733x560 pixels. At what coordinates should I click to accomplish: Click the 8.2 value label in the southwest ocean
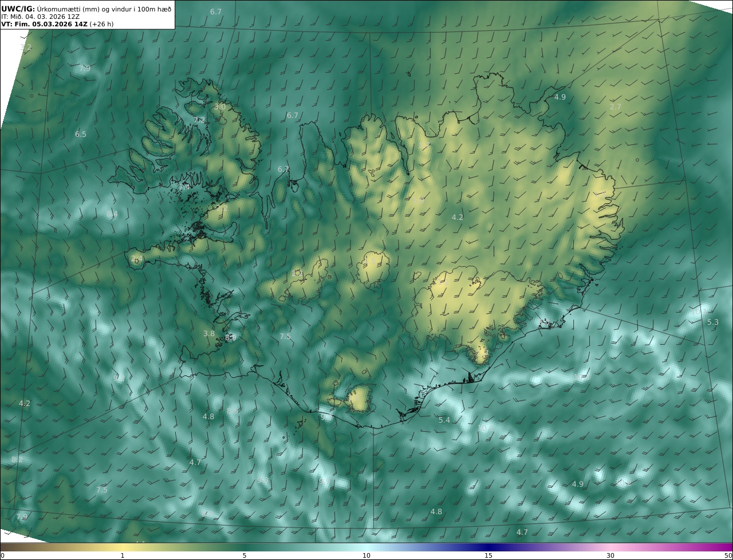click(17, 459)
